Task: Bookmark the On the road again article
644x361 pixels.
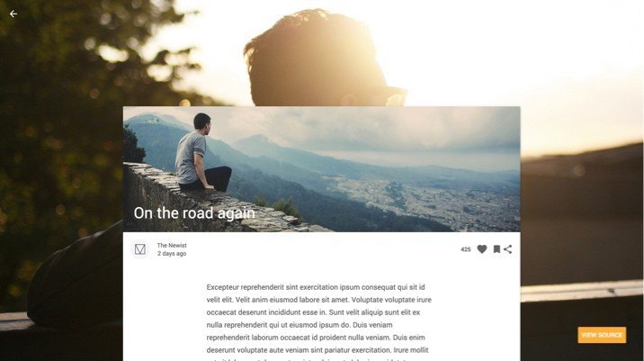Action: pyautogui.click(x=496, y=249)
